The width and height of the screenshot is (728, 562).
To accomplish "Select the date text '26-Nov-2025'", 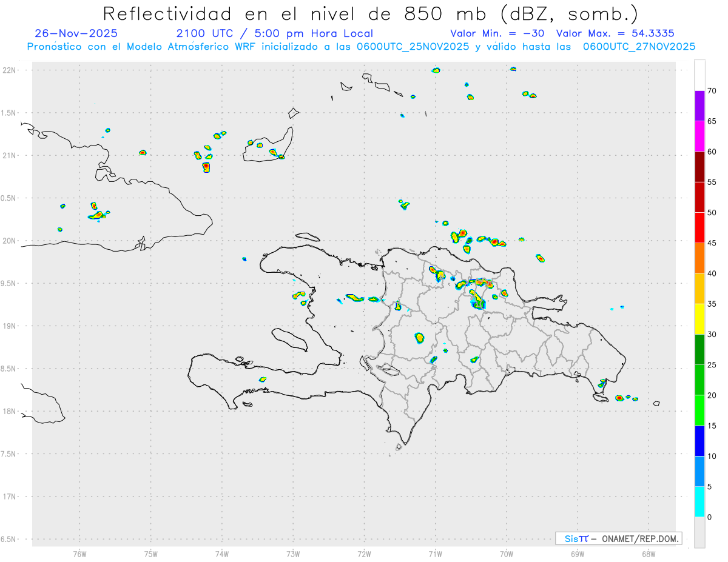I will click(x=76, y=33).
